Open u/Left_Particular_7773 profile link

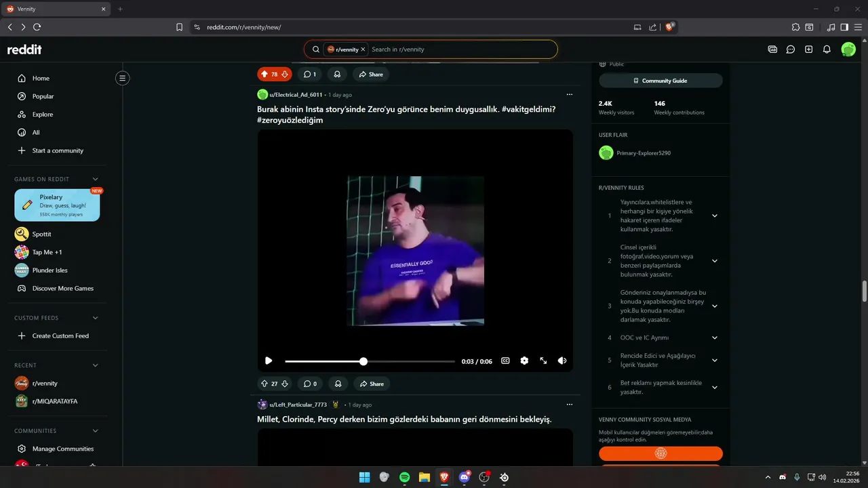click(x=298, y=405)
